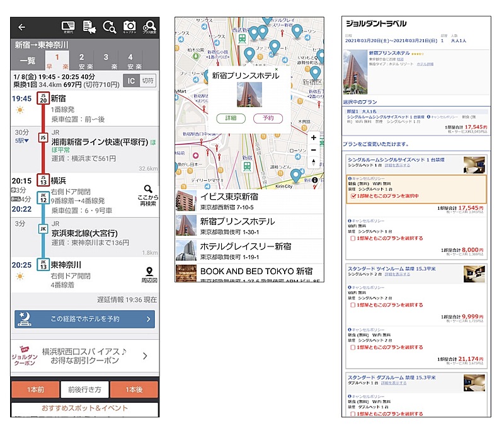Tap the sun weather icon under 19:45
The image size is (504, 433).
point(20,110)
